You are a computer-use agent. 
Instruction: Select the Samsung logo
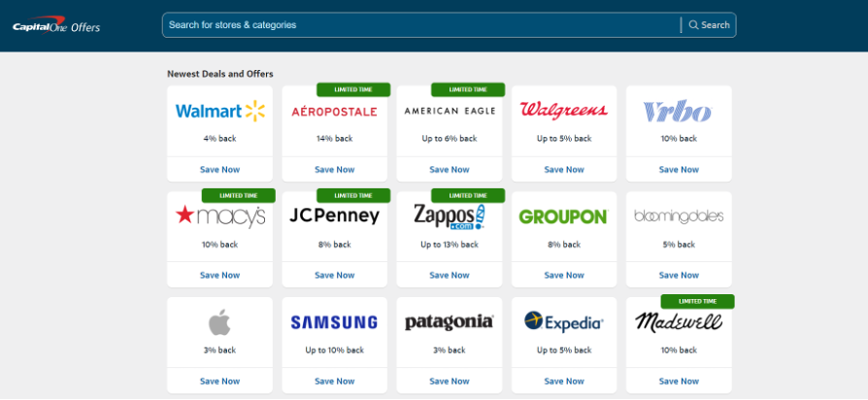pos(334,322)
